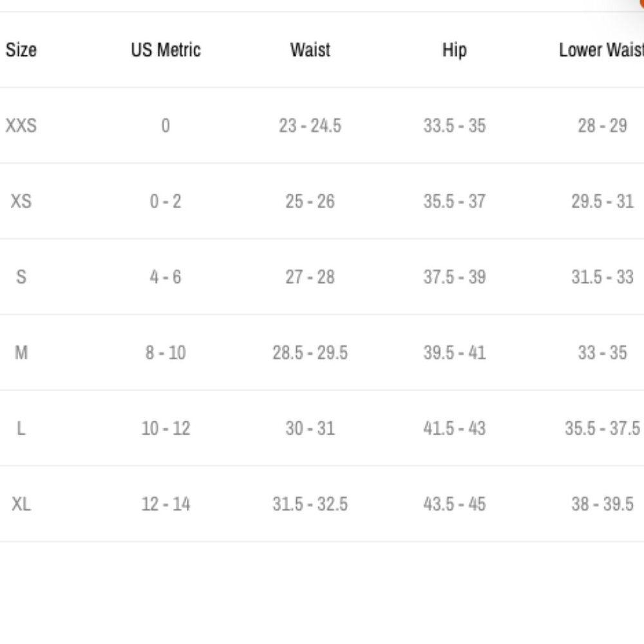Click the 28.5 - 29.5 waist value
The height and width of the screenshot is (644, 644).
pos(310,352)
